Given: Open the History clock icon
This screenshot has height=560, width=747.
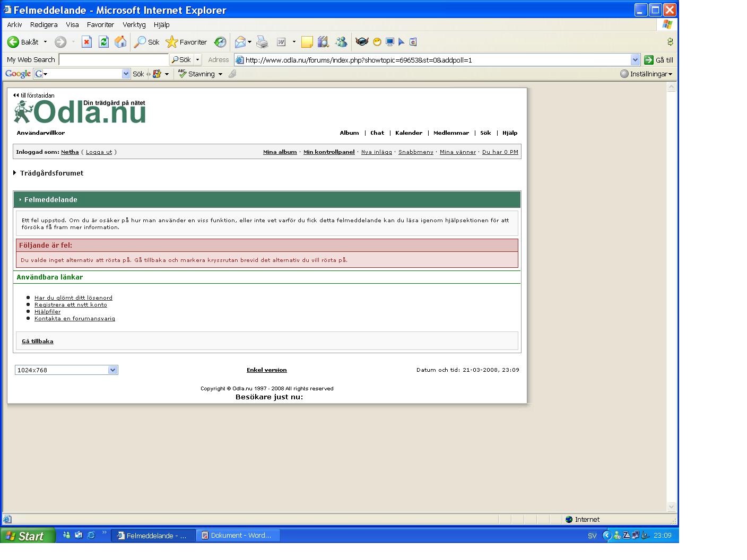Looking at the screenshot, I should (x=220, y=42).
